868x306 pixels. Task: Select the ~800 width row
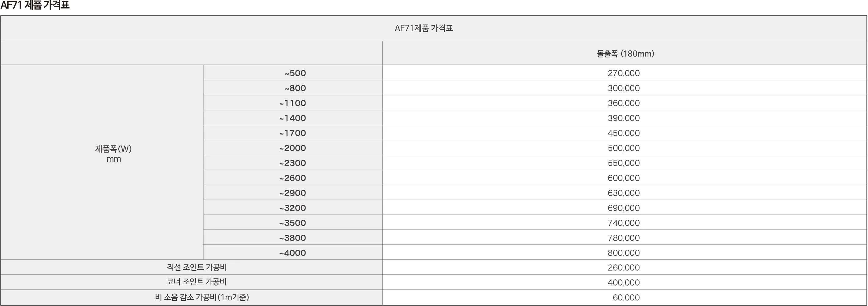(295, 88)
